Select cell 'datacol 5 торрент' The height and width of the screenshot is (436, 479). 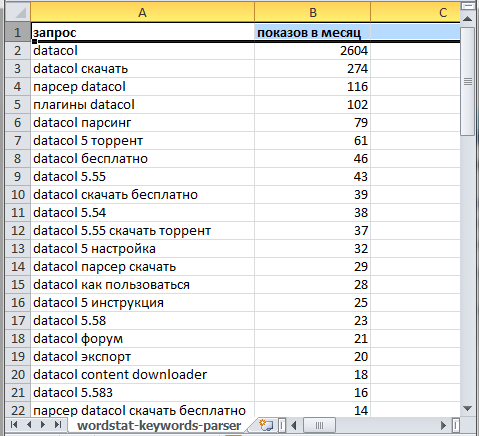(142, 141)
